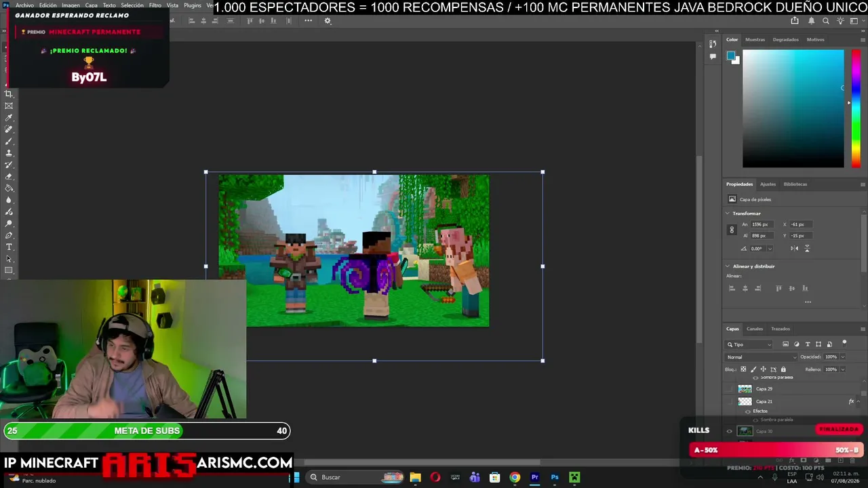The width and height of the screenshot is (868, 488).
Task: Align left edges in Properties panel
Action: tap(732, 288)
